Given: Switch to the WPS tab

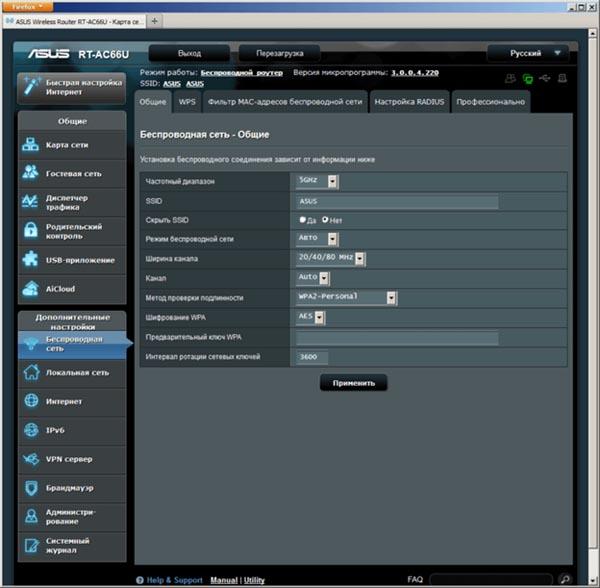Looking at the screenshot, I should 186,102.
